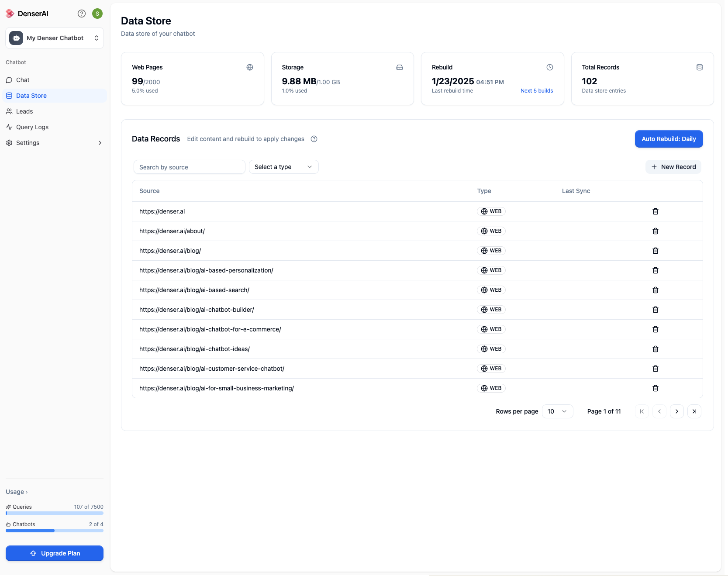
Task: Click the DenserAI logo
Action: [27, 14]
